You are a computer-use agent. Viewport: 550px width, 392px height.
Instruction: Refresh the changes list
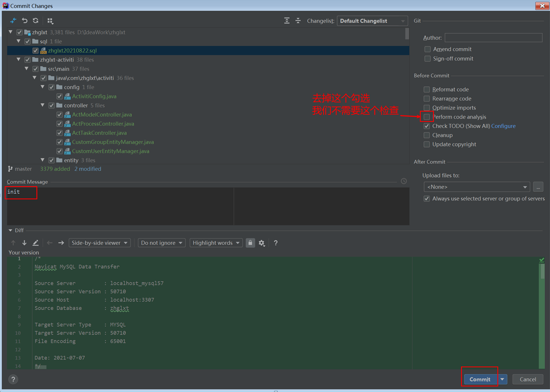pos(36,20)
